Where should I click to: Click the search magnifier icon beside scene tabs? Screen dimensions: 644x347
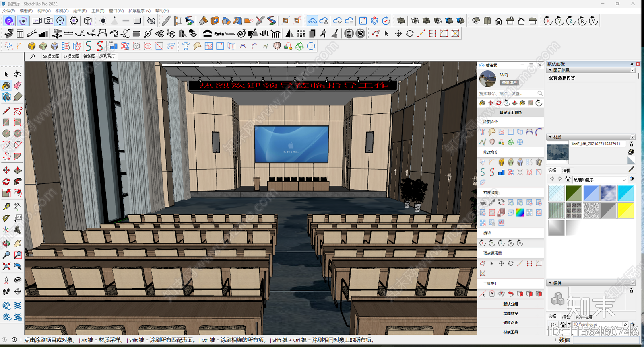pos(33,57)
